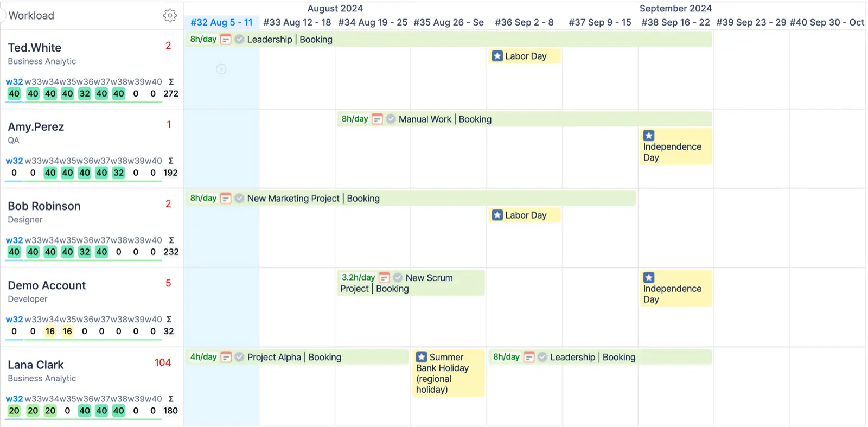Click the star icon on Summer Bank Holiday

point(422,357)
